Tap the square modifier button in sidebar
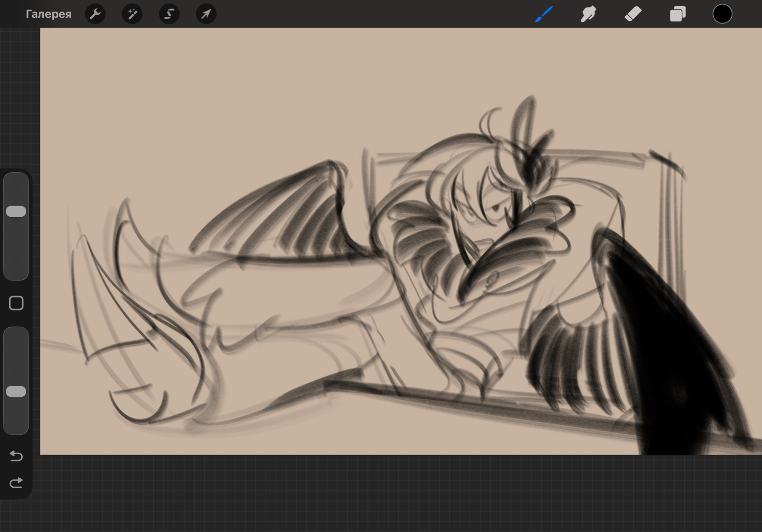 click(16, 303)
